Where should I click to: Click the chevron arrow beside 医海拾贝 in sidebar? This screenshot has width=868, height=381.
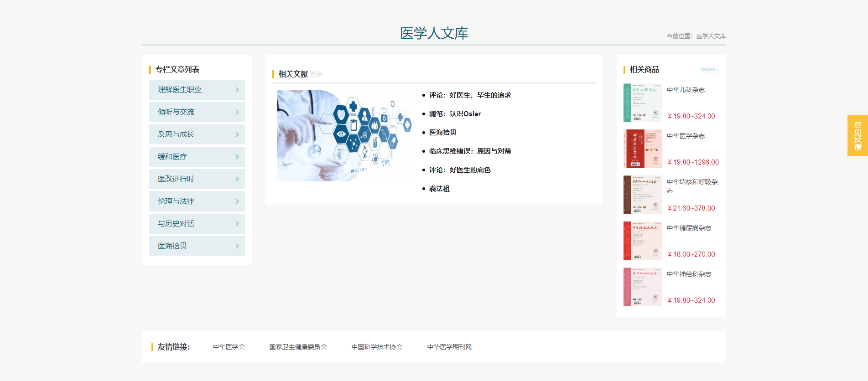(x=237, y=246)
